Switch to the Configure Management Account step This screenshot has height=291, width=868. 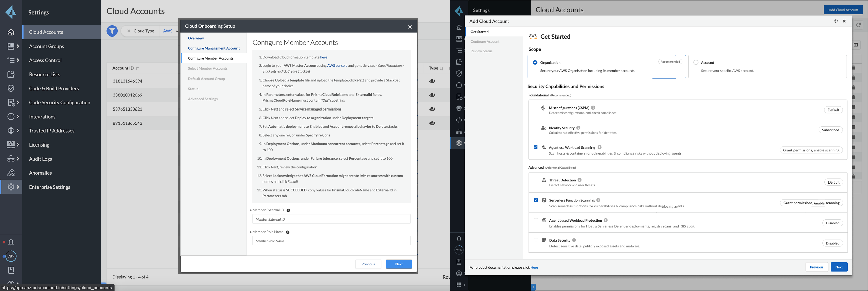[214, 48]
